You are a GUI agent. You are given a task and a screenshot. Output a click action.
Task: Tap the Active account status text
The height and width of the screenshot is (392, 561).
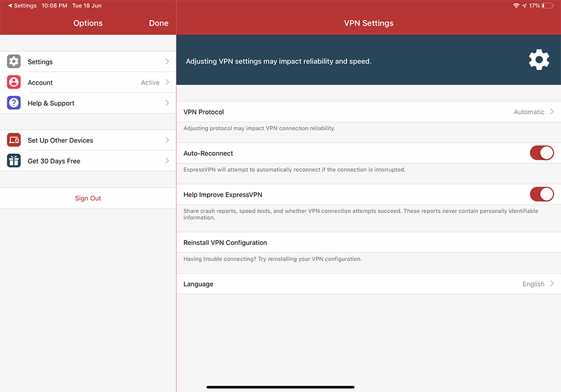coord(150,83)
